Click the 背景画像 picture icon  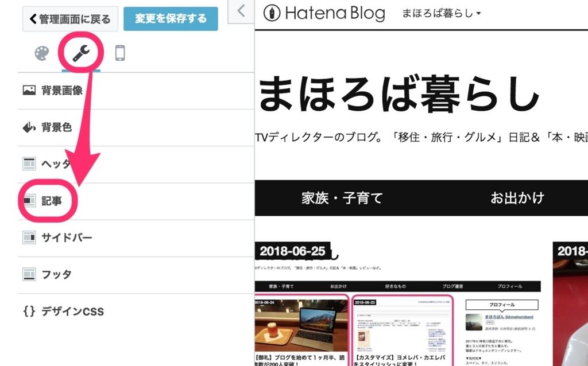(x=29, y=90)
